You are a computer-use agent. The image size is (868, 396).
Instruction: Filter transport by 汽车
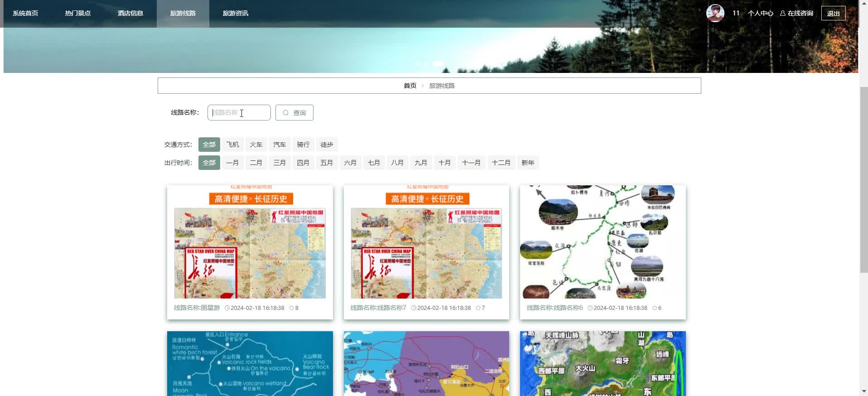coord(280,145)
